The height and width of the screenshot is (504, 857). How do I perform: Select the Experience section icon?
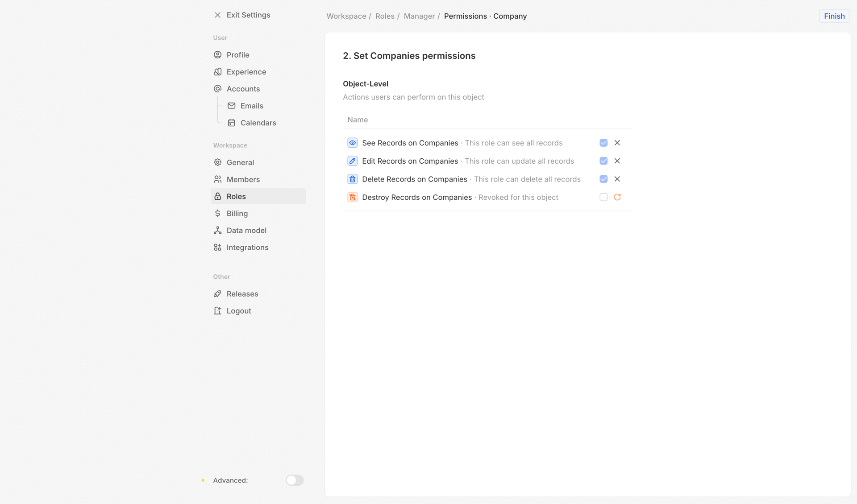[217, 71]
